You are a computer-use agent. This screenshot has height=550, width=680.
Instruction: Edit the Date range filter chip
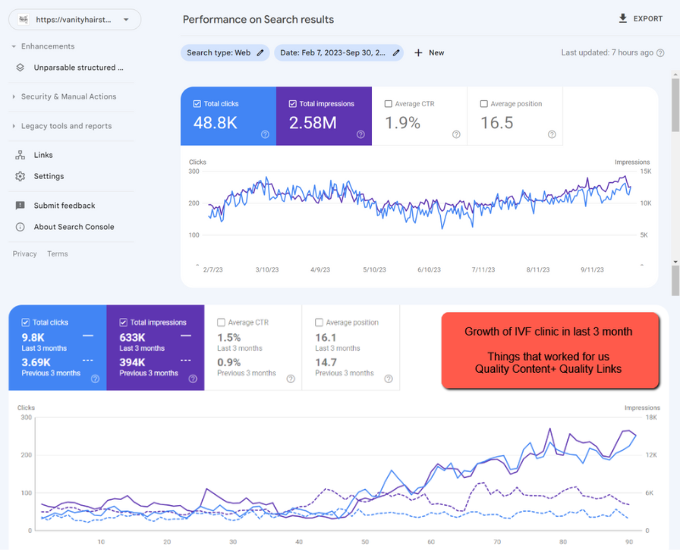tap(339, 53)
